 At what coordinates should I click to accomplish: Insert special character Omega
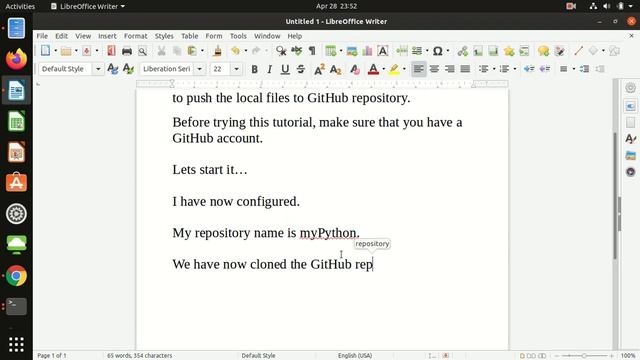click(x=438, y=51)
